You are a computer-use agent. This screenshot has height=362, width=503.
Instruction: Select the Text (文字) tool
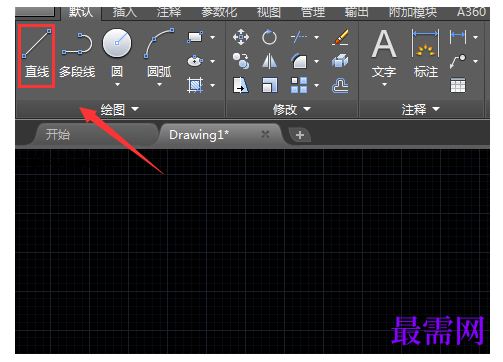384,55
